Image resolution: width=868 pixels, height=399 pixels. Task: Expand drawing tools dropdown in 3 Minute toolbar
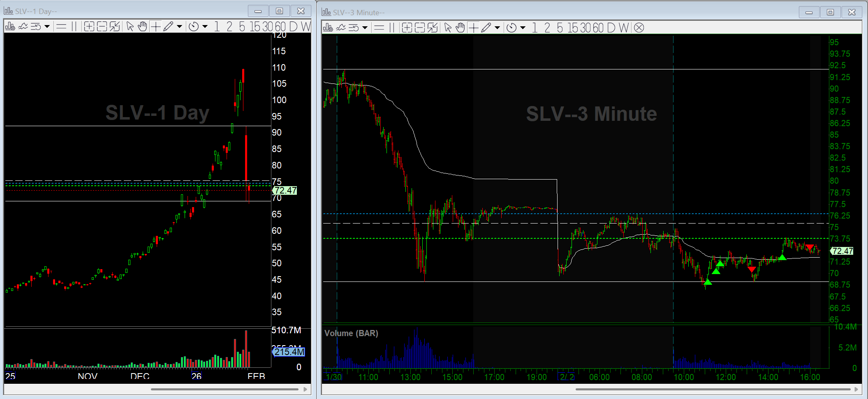[497, 28]
